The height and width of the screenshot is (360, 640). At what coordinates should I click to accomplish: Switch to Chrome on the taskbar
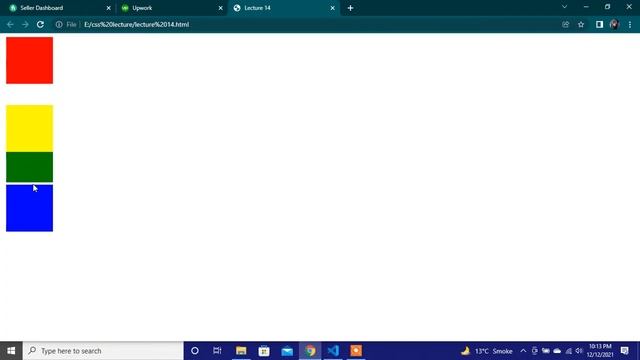click(x=310, y=351)
